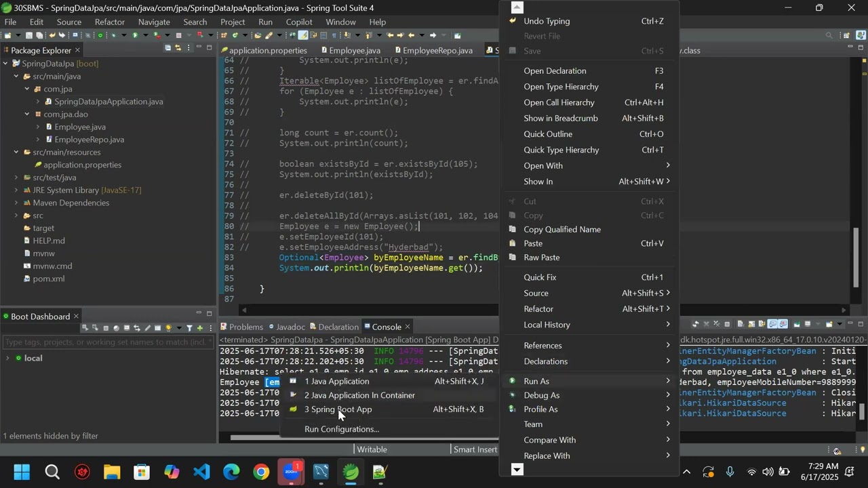Click the Save icon in the main toolbar

click(x=28, y=35)
